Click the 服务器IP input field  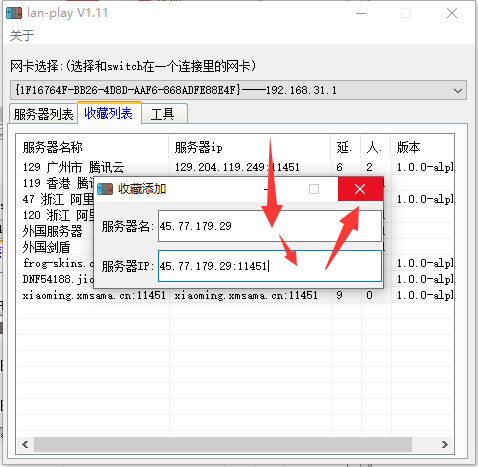pos(270,266)
